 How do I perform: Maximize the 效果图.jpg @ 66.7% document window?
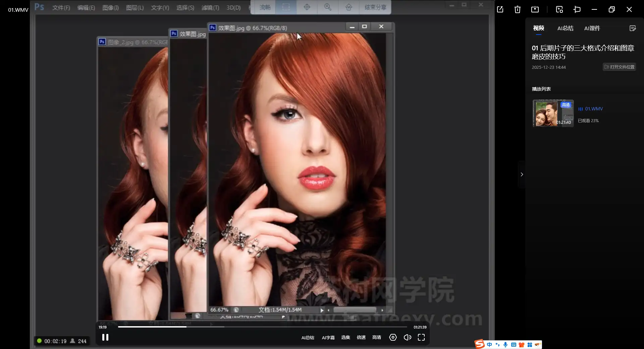(365, 27)
